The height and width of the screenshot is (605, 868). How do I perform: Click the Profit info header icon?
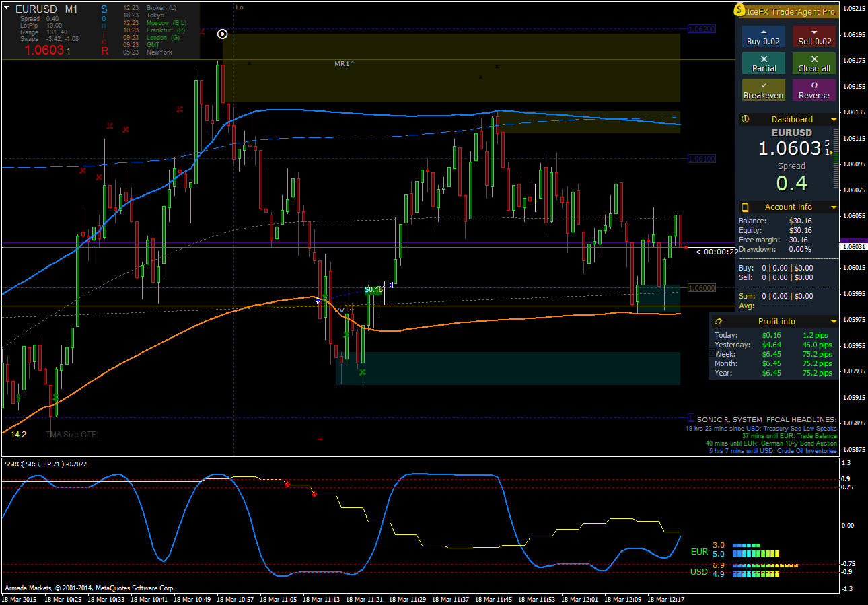point(719,322)
